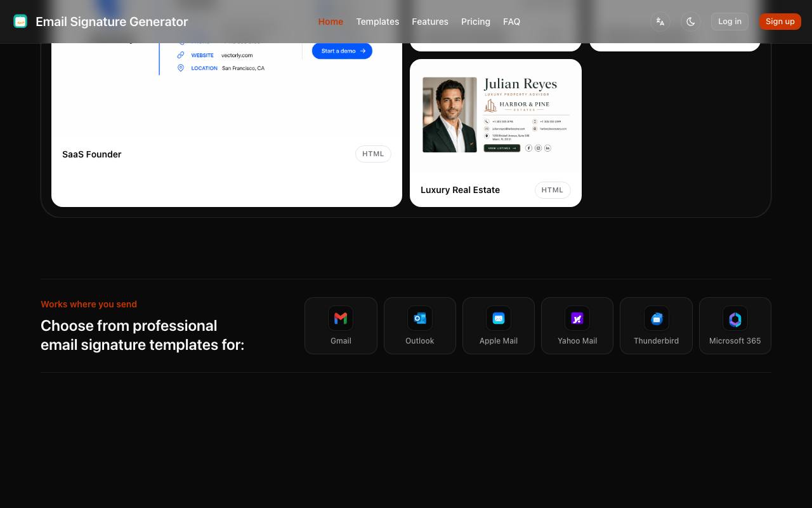Click the Thunderbird label text
Viewport: 812px width, 508px height.
coord(657,341)
